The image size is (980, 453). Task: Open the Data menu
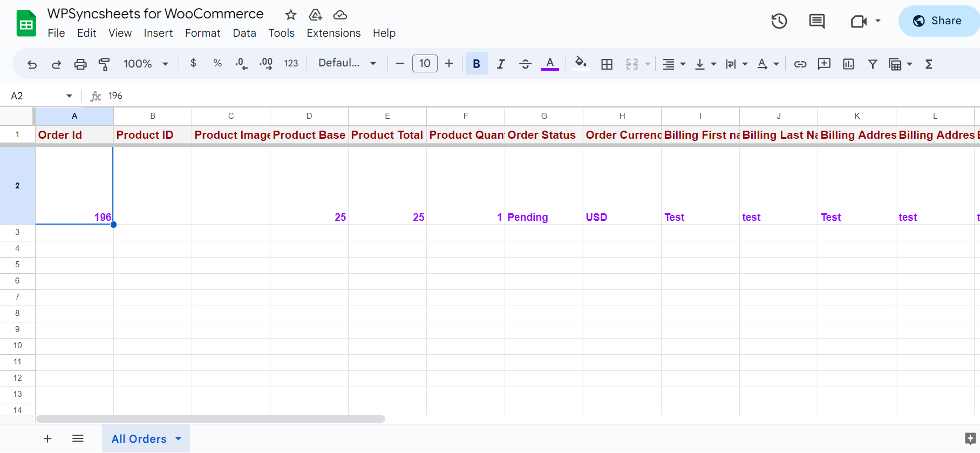tap(244, 33)
